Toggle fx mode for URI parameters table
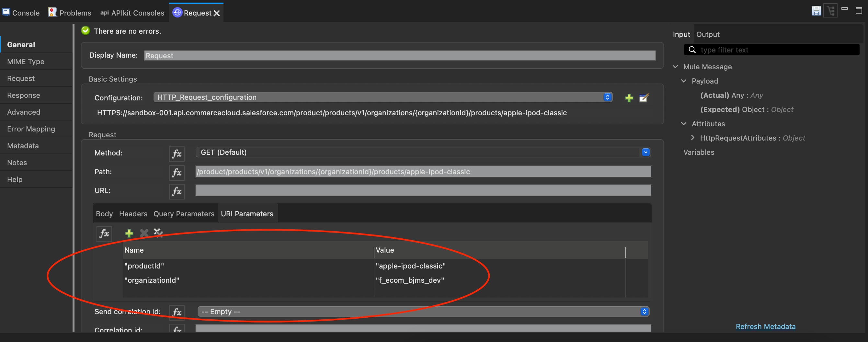 click(x=104, y=233)
